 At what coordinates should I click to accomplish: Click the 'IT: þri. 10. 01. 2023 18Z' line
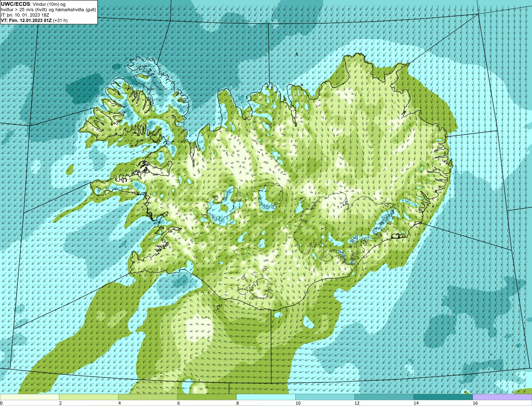pyautogui.click(x=25, y=15)
